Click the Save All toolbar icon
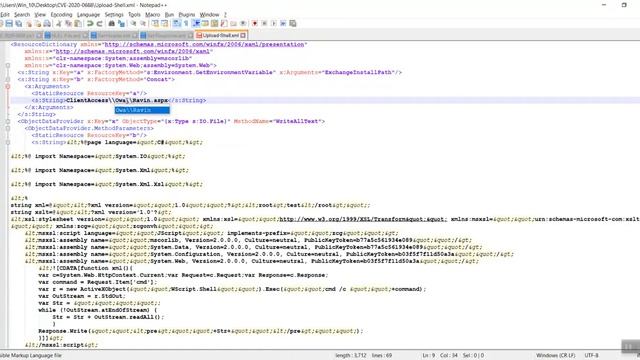 [x=19, y=24]
